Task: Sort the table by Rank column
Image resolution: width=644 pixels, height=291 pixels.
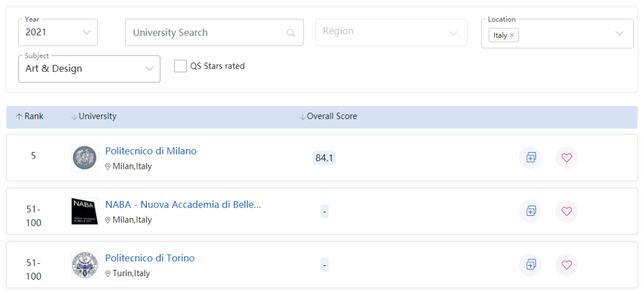Action: [30, 116]
